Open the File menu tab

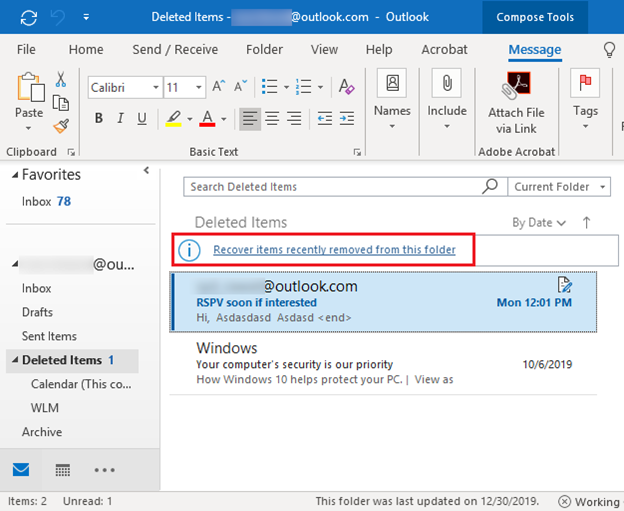click(26, 49)
